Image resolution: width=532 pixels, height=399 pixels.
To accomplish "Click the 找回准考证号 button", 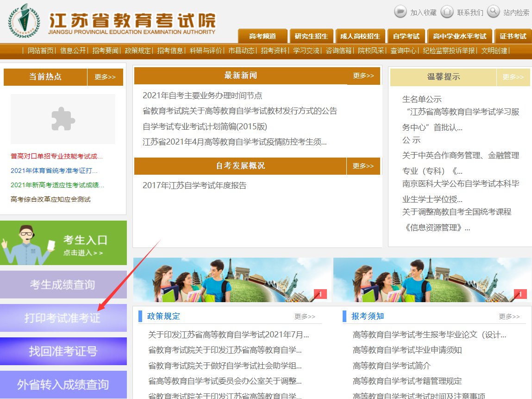I will (x=63, y=351).
